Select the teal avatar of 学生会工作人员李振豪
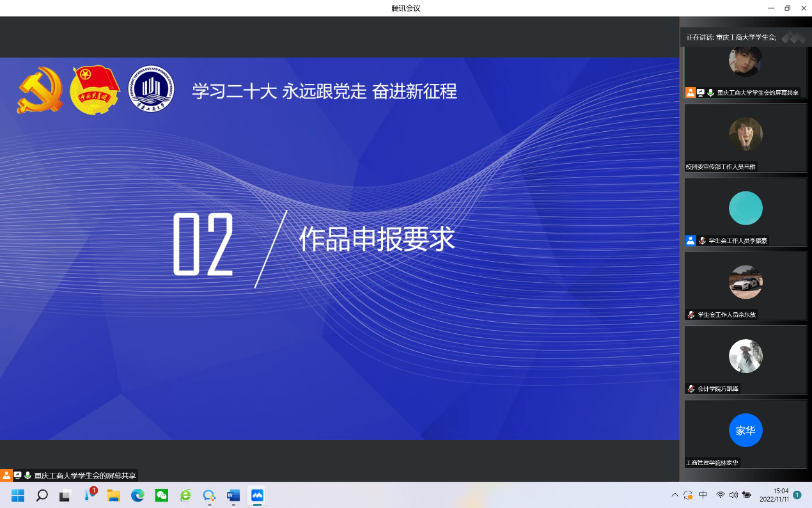Image resolution: width=812 pixels, height=508 pixels. [x=746, y=208]
